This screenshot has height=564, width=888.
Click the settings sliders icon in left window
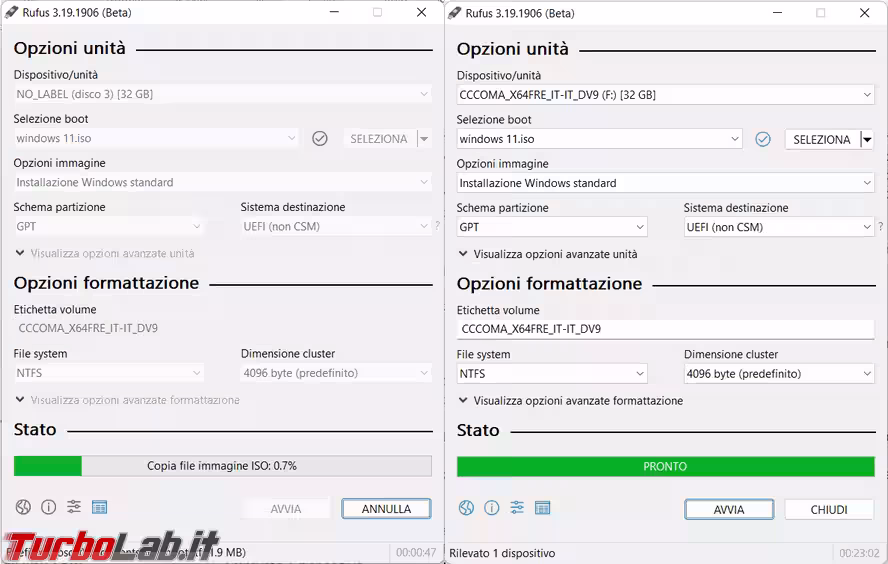point(74,508)
